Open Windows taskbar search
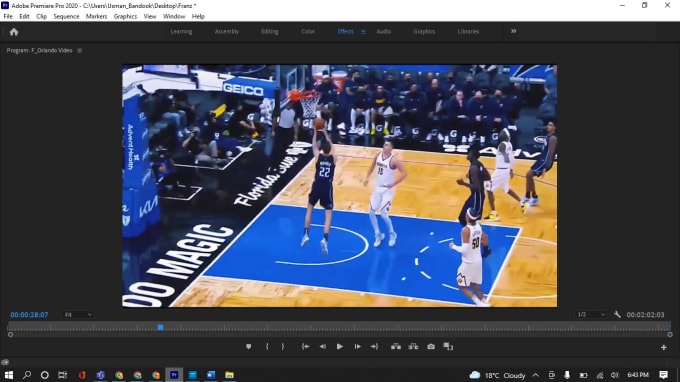Image resolution: width=680 pixels, height=382 pixels. 27,375
